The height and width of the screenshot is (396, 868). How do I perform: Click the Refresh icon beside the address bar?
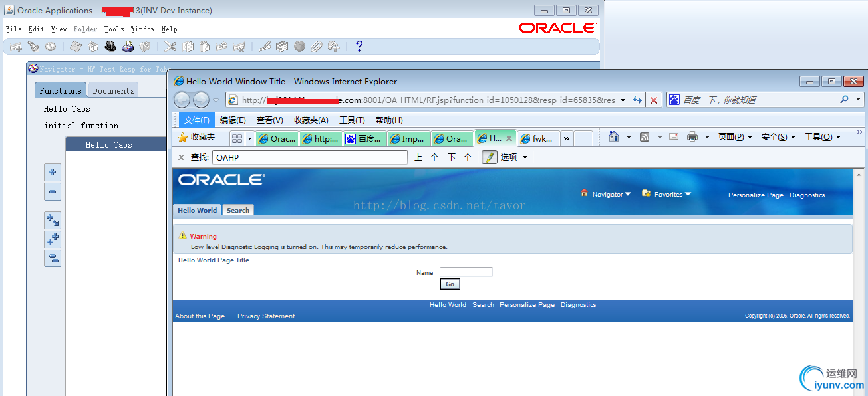point(637,100)
